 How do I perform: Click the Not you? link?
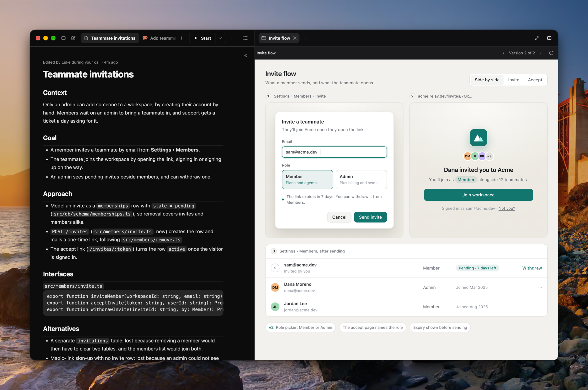point(506,208)
